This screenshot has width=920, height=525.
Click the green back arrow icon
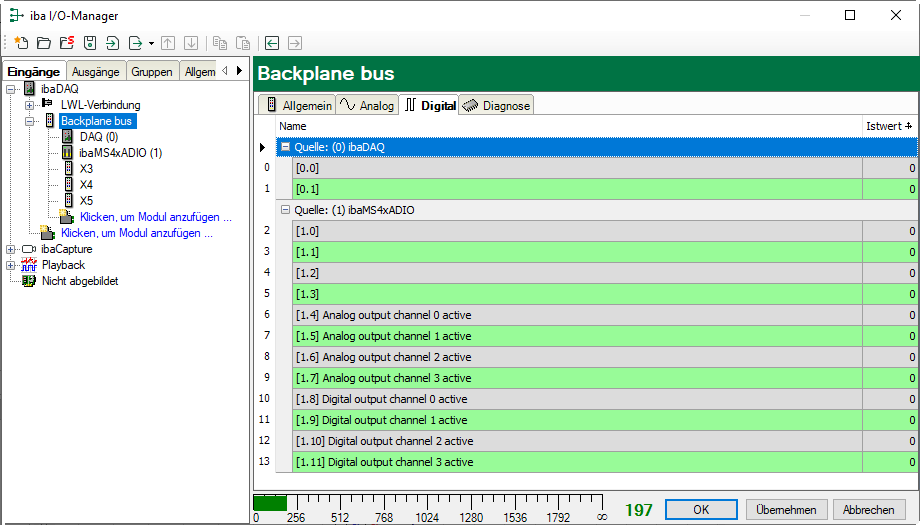[271, 43]
